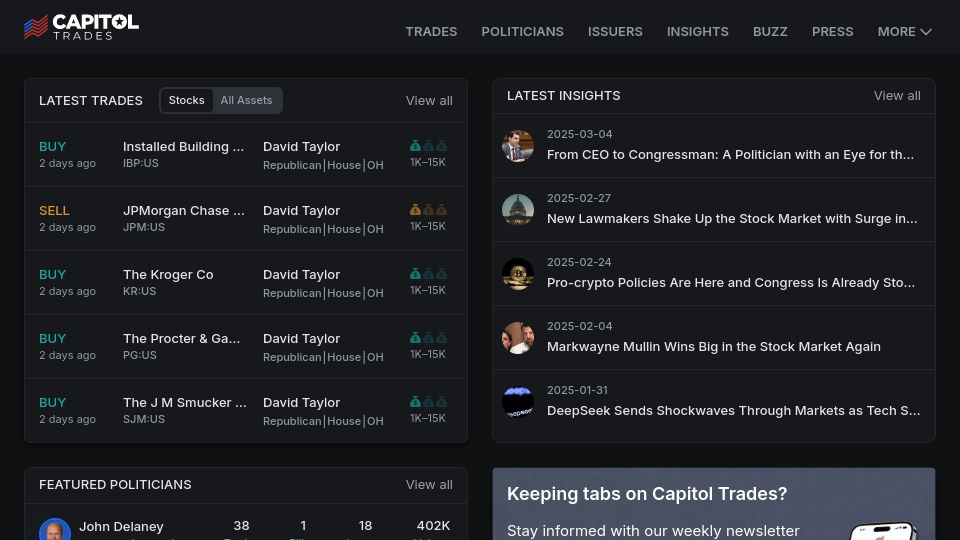This screenshot has width=960, height=540.
Task: Click the 402K value for John Delaney
Action: tap(433, 525)
